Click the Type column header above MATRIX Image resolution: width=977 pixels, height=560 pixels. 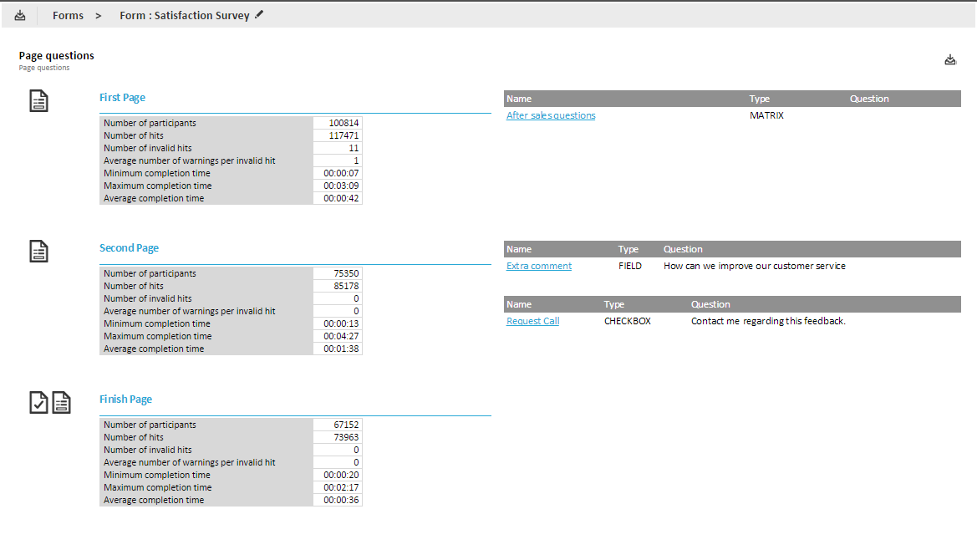pos(759,99)
